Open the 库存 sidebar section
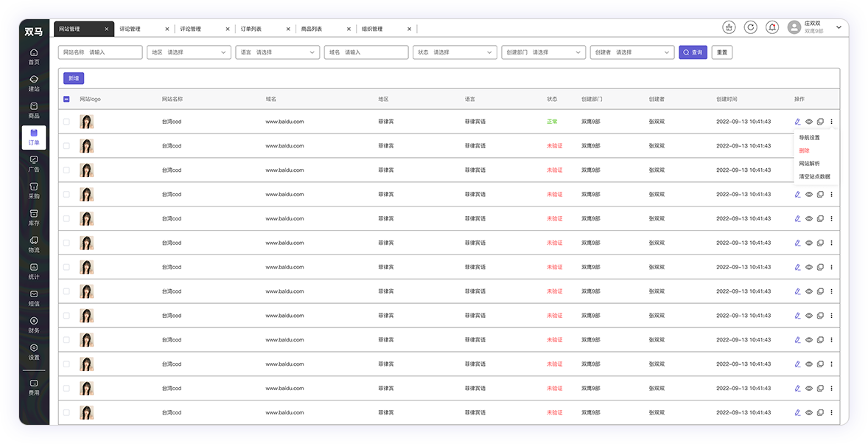 [34, 218]
